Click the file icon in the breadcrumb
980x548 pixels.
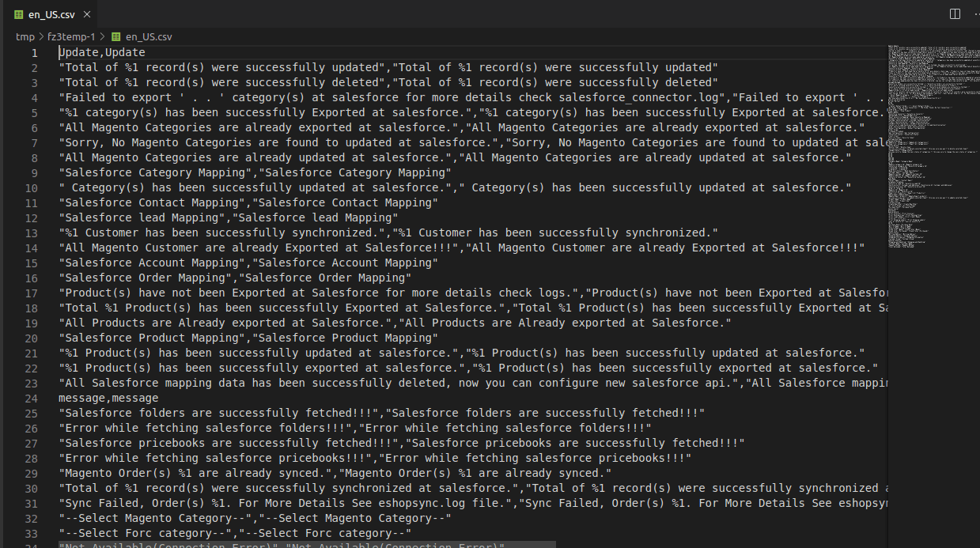pos(115,36)
